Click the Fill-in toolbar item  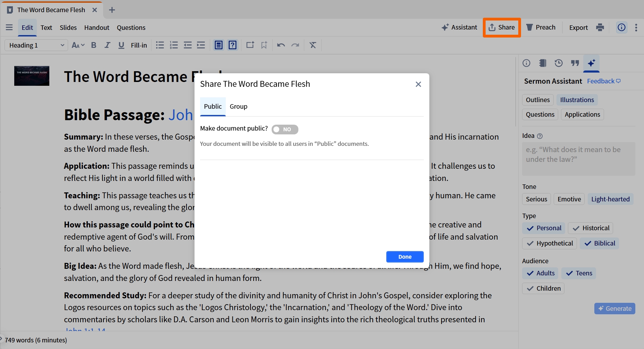point(139,45)
